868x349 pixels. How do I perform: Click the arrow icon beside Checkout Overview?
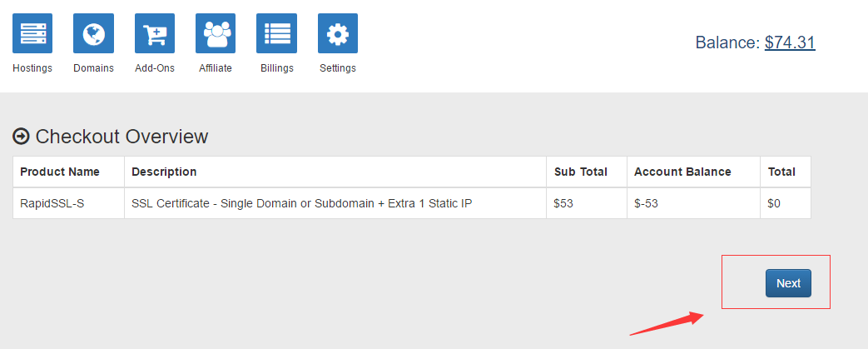point(21,137)
